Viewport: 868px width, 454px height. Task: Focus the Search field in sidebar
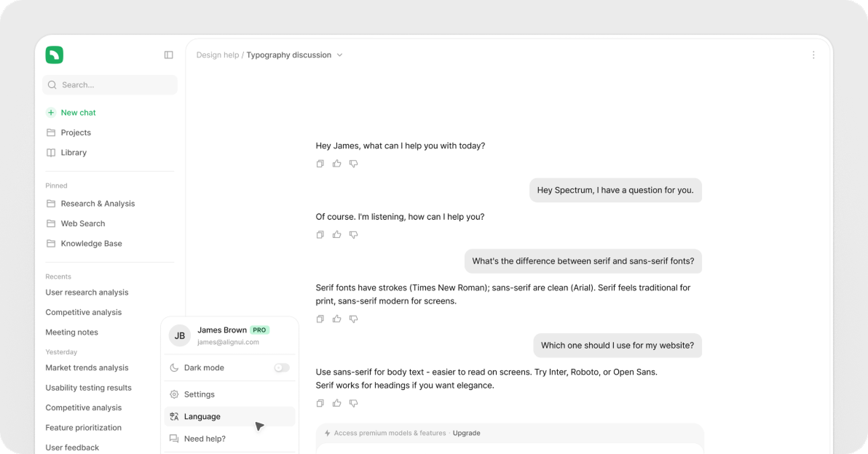click(109, 85)
